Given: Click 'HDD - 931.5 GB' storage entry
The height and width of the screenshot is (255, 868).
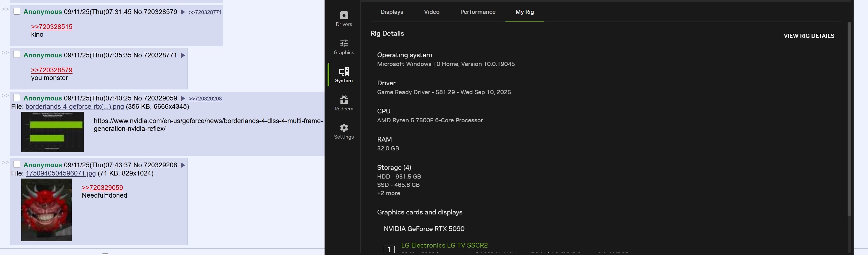Looking at the screenshot, I should pos(399,176).
